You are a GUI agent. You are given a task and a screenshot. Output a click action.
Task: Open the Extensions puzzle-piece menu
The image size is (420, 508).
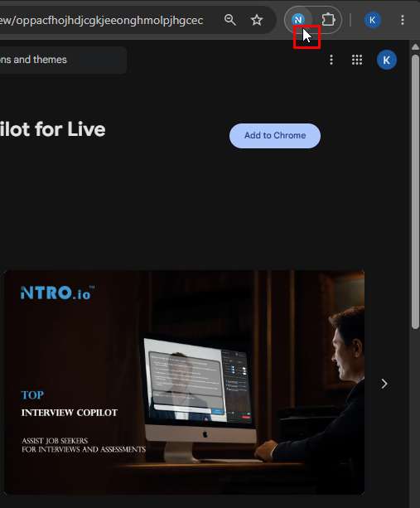point(328,20)
